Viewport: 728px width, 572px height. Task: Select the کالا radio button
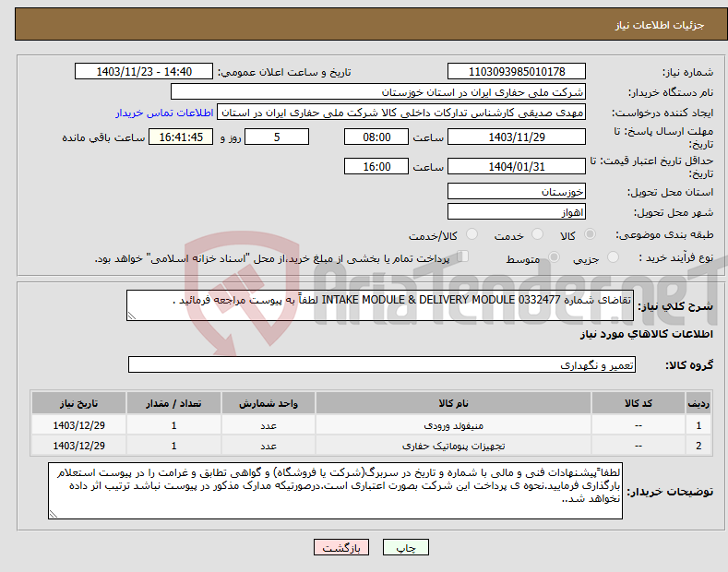point(590,234)
